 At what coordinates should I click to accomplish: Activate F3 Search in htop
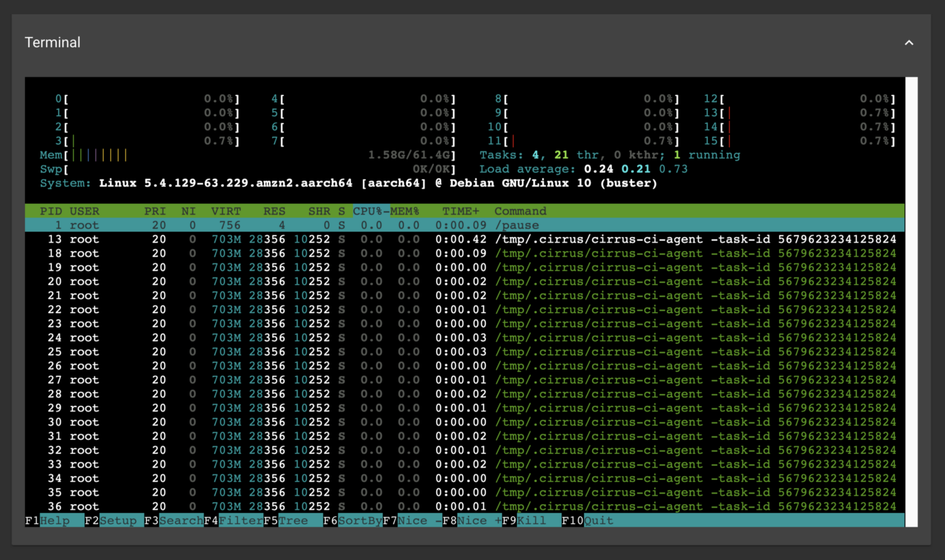[x=174, y=521]
